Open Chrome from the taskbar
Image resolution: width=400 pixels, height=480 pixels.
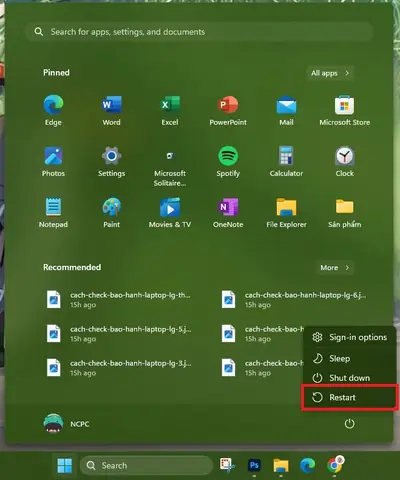(x=335, y=465)
